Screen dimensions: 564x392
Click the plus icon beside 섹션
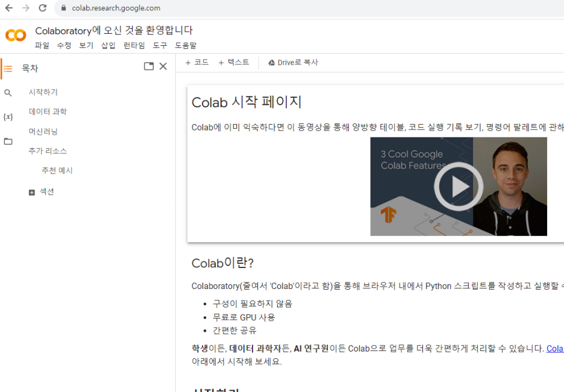click(x=32, y=193)
